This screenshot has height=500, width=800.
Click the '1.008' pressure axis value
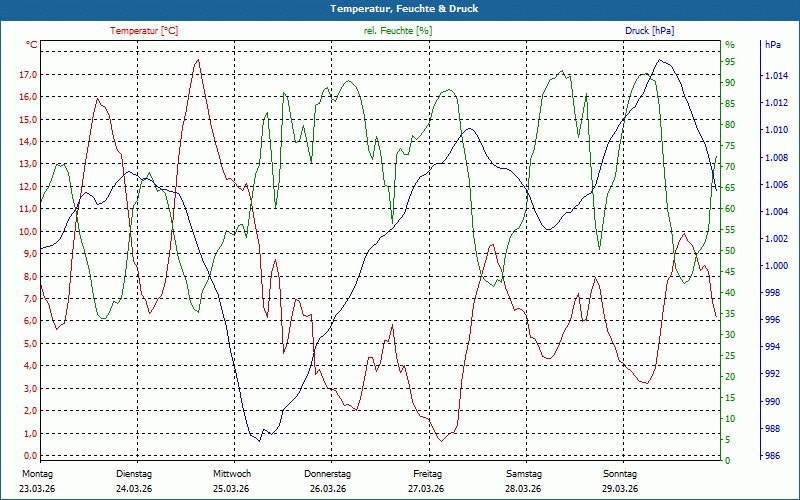pos(776,158)
